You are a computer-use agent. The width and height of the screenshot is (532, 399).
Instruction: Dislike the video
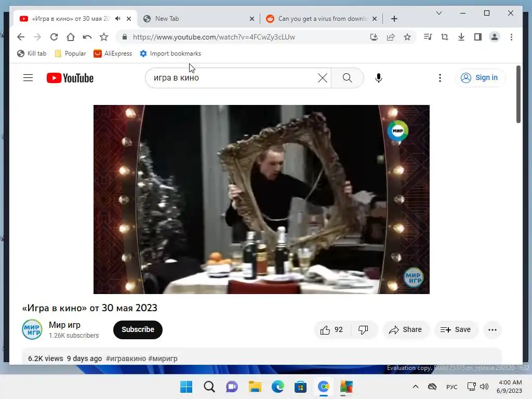[363, 329]
